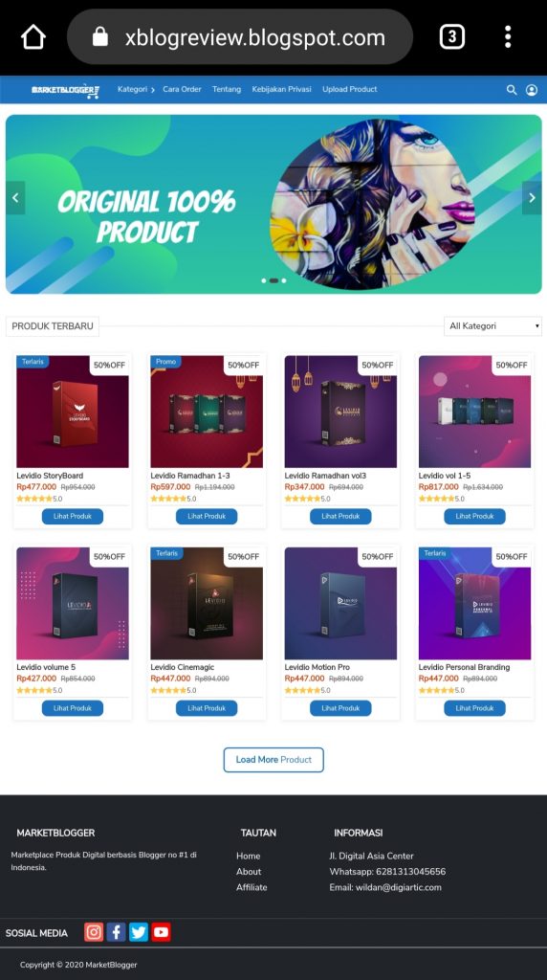Click the search magnifier in navbar
Screen dimensions: 547x980
512,90
